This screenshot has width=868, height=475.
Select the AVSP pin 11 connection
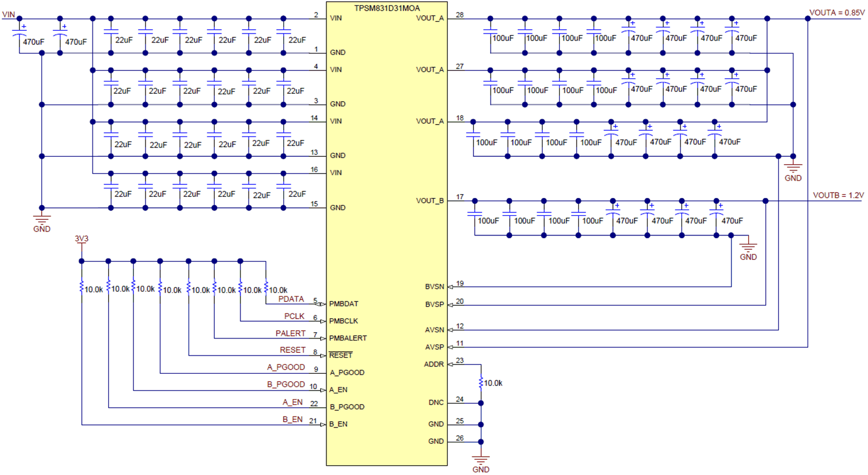pos(450,347)
